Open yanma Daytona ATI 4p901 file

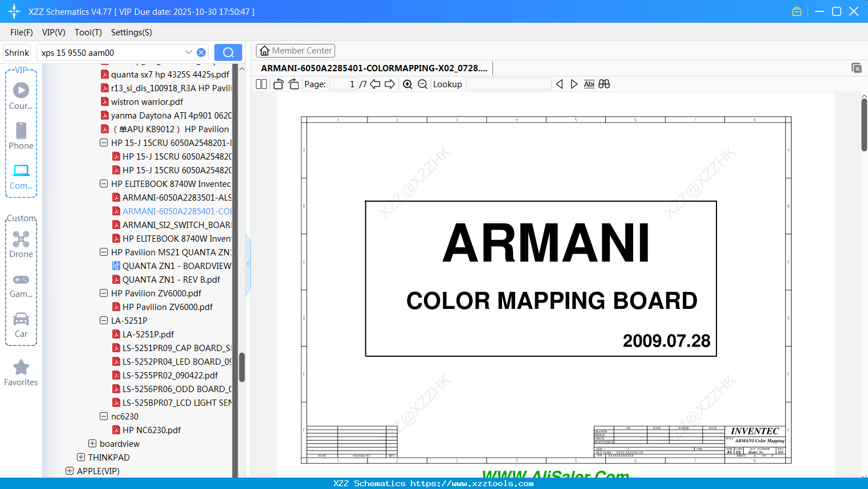[166, 116]
